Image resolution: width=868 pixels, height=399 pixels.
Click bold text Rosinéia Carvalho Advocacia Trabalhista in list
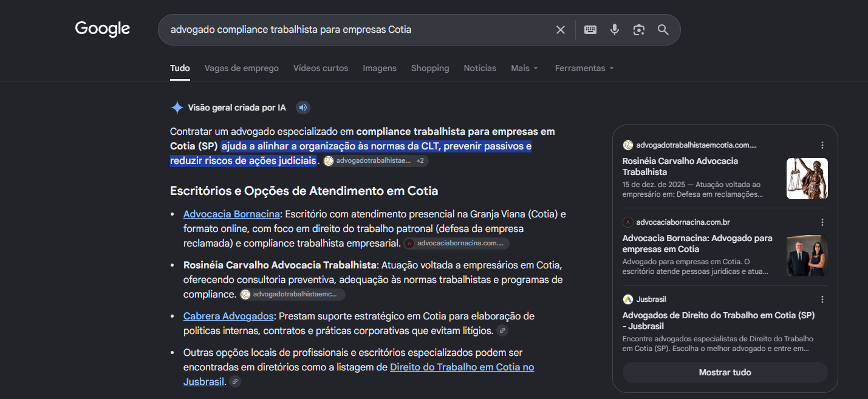pos(280,265)
